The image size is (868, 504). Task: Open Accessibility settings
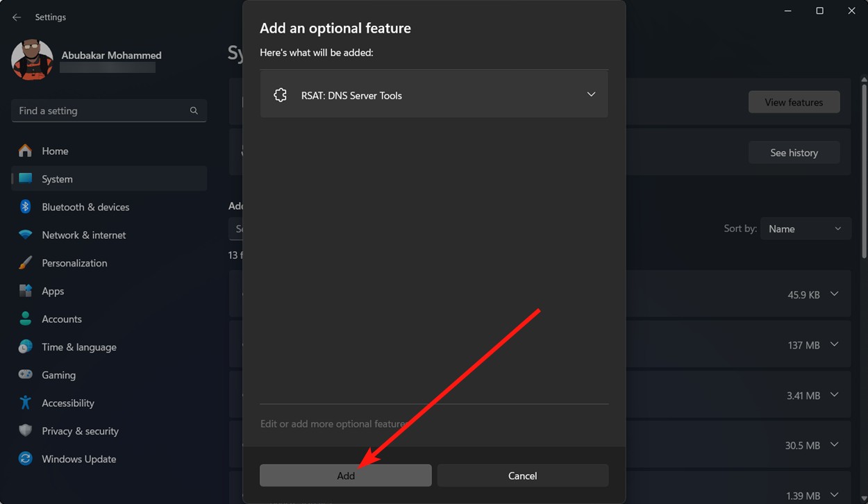pyautogui.click(x=67, y=403)
